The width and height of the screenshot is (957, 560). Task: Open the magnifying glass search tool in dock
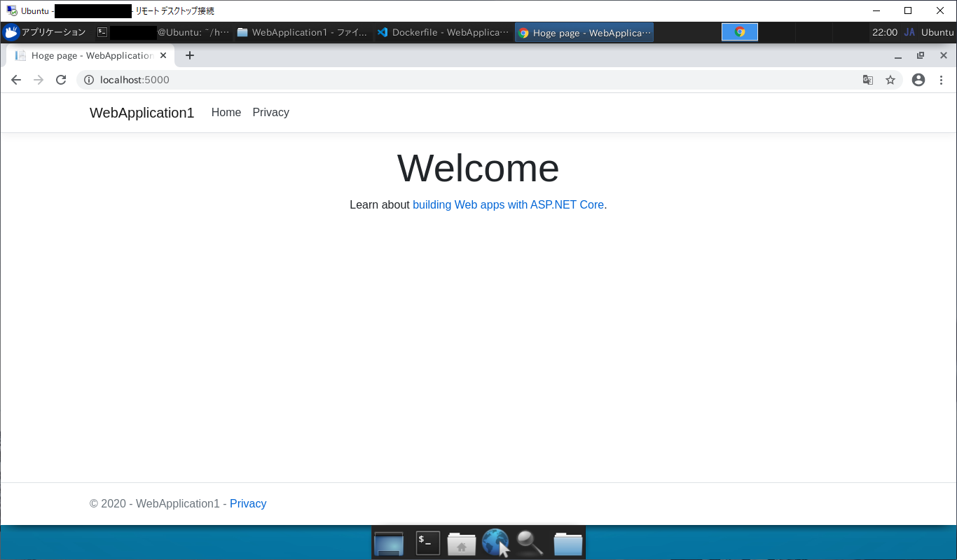(530, 542)
